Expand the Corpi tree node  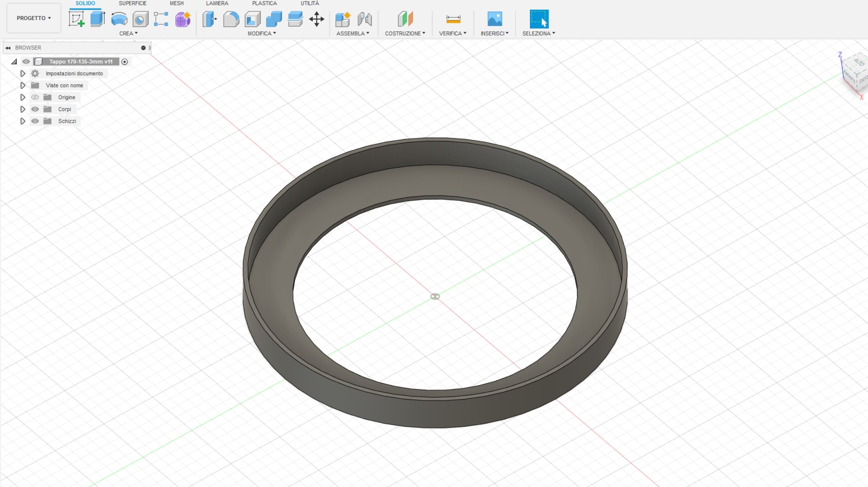(23, 109)
